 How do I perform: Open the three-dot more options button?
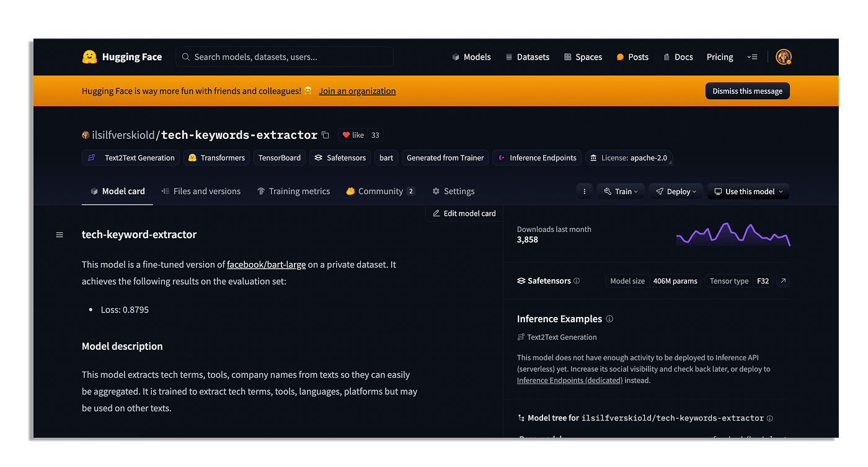pos(584,192)
